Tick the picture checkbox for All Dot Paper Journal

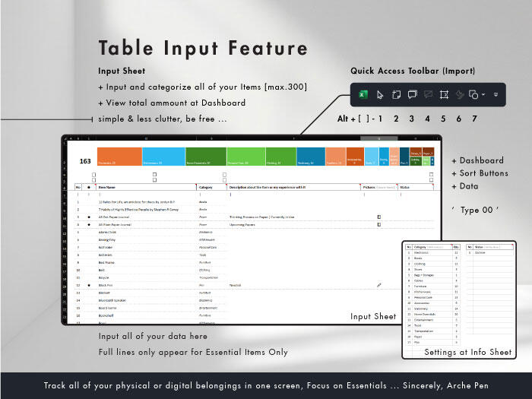click(x=379, y=217)
